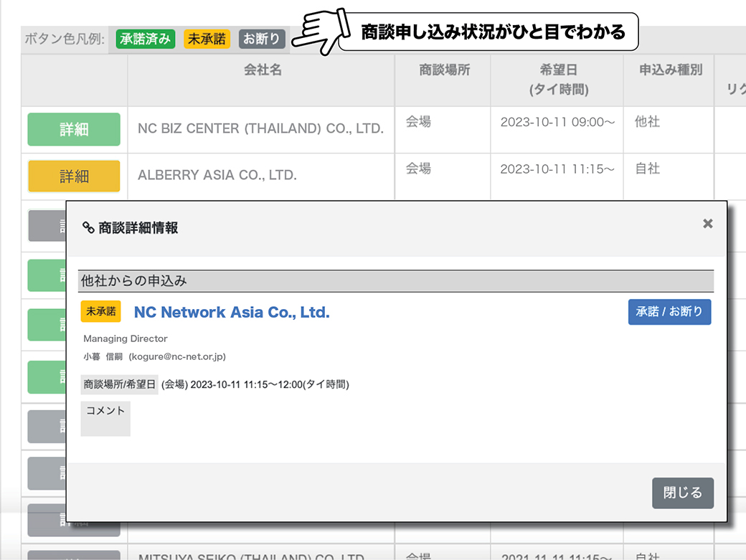
Task: Click the 他社からの申込み section header
Action: click(396, 281)
